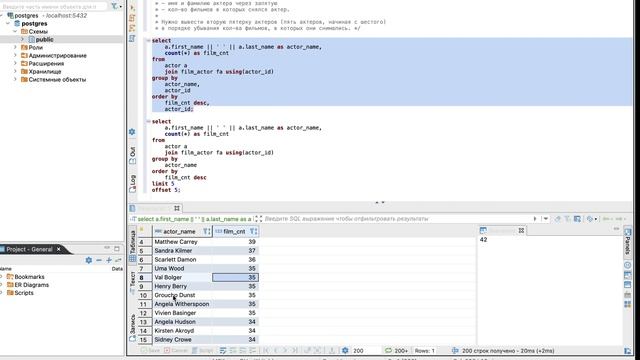Click the 200+ row count refresh button

point(396,351)
